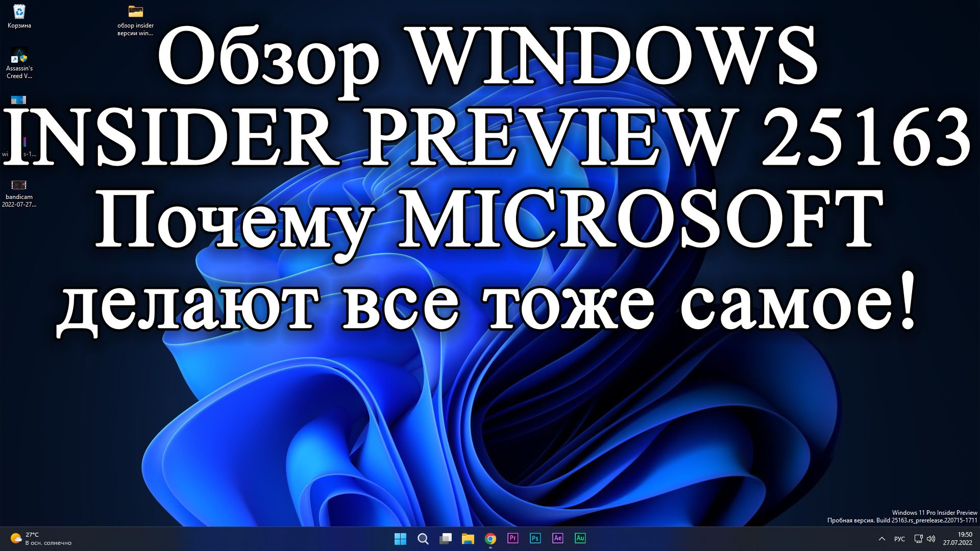Screen dimensions: 980x551
Task: Select the обзор insider версии folder
Action: 135,19
